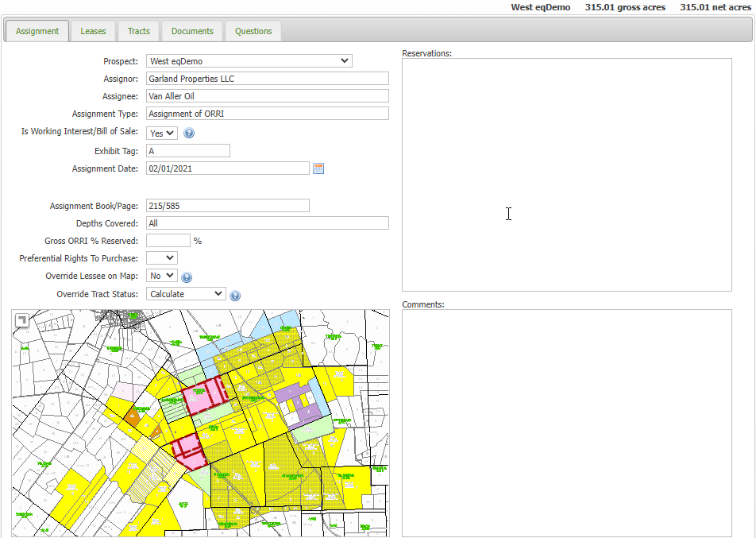
Task: Click inside the Reservations text area
Action: point(566,175)
